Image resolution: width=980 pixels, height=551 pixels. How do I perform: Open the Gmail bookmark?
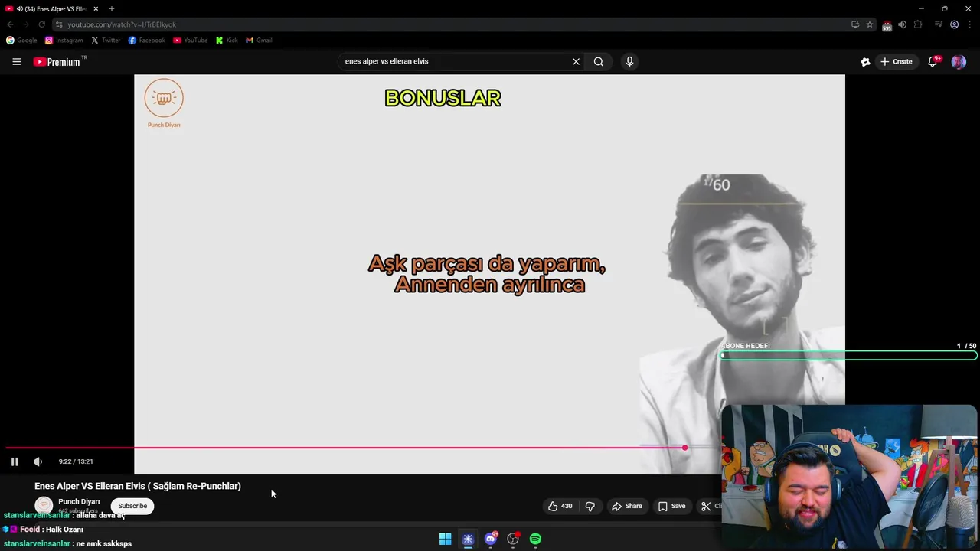coord(259,41)
